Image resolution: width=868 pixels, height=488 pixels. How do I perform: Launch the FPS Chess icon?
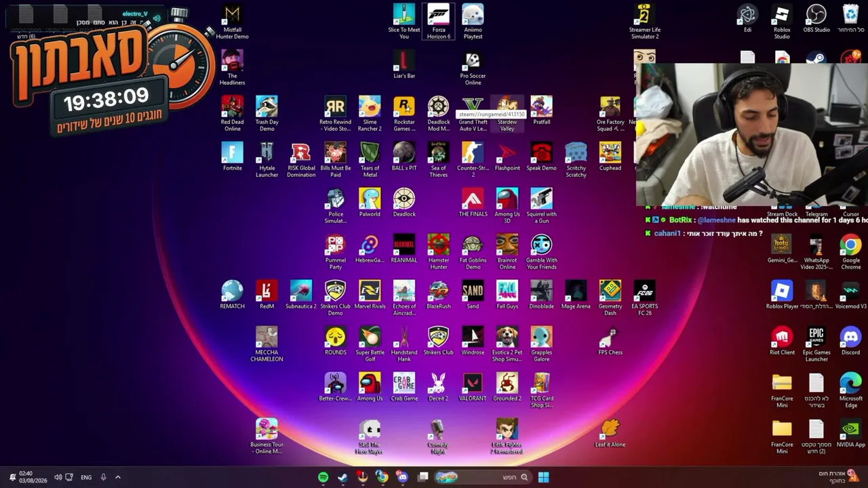click(x=610, y=341)
